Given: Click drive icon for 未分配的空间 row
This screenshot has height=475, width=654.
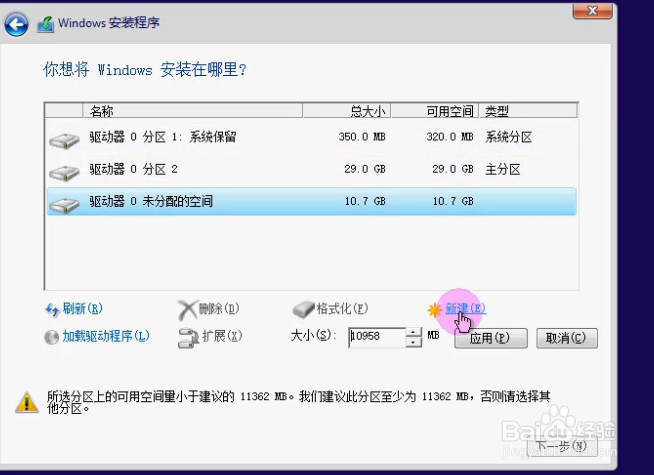Looking at the screenshot, I should pyautogui.click(x=64, y=205).
